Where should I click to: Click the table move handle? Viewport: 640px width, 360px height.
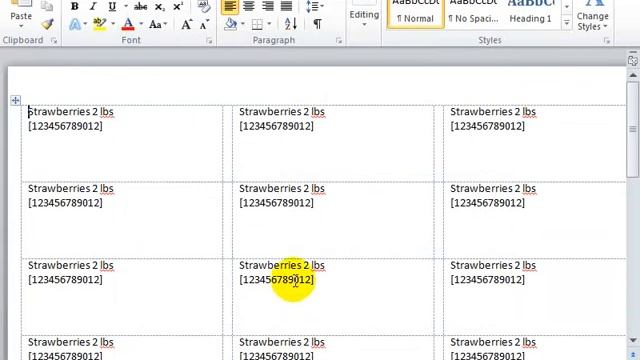[16, 100]
